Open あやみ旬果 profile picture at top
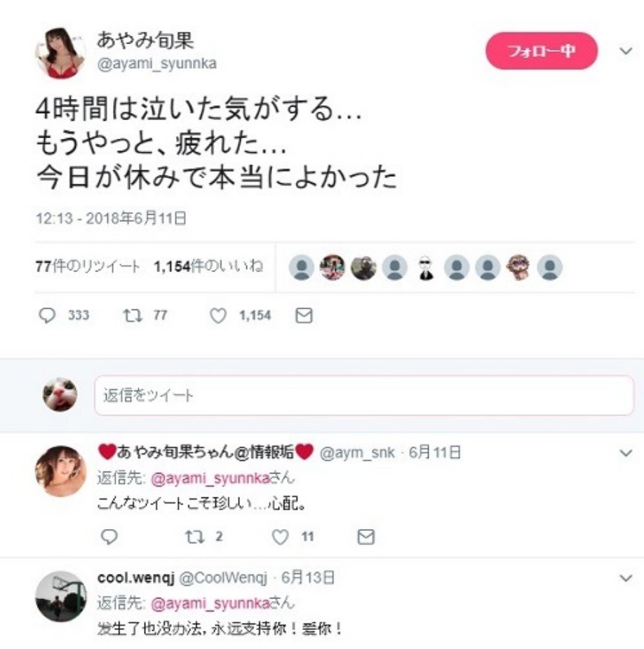644x649 pixels. [60, 53]
